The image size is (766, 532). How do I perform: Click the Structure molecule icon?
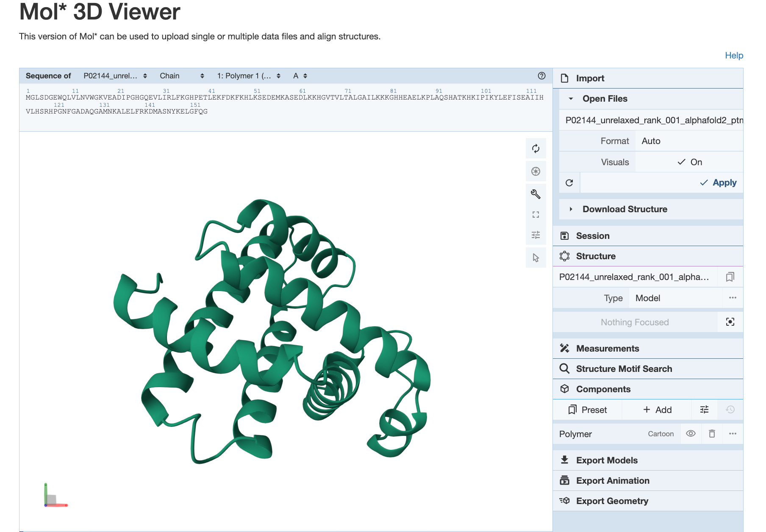564,256
